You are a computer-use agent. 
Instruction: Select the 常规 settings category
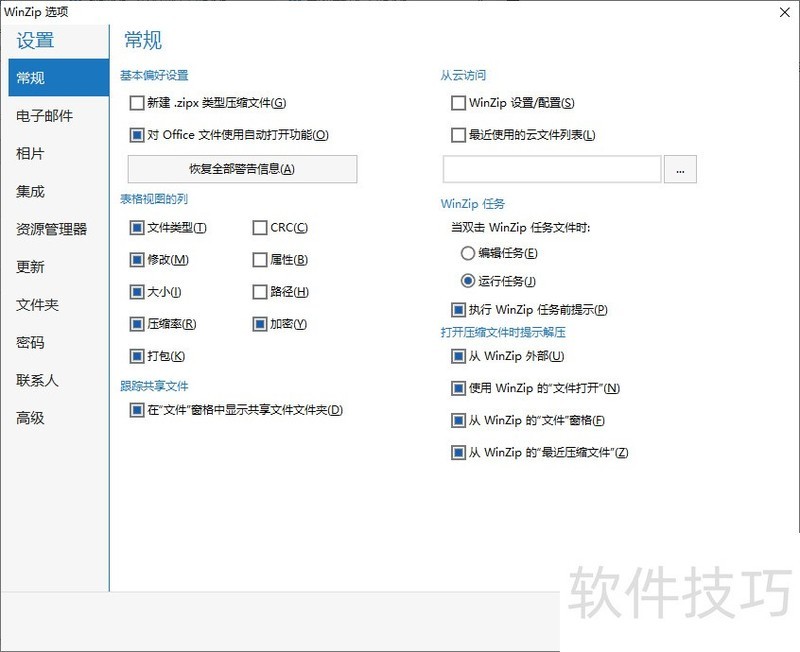point(59,78)
